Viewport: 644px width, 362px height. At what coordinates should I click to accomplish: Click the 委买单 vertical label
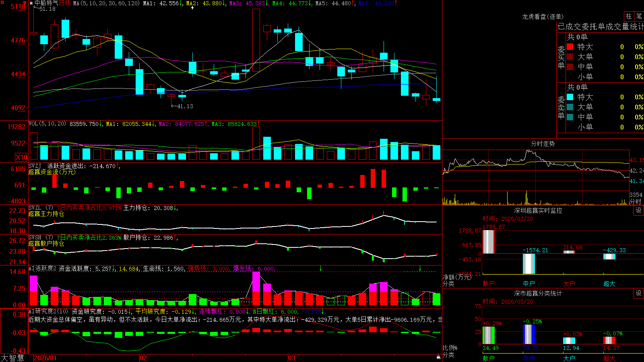(561, 57)
